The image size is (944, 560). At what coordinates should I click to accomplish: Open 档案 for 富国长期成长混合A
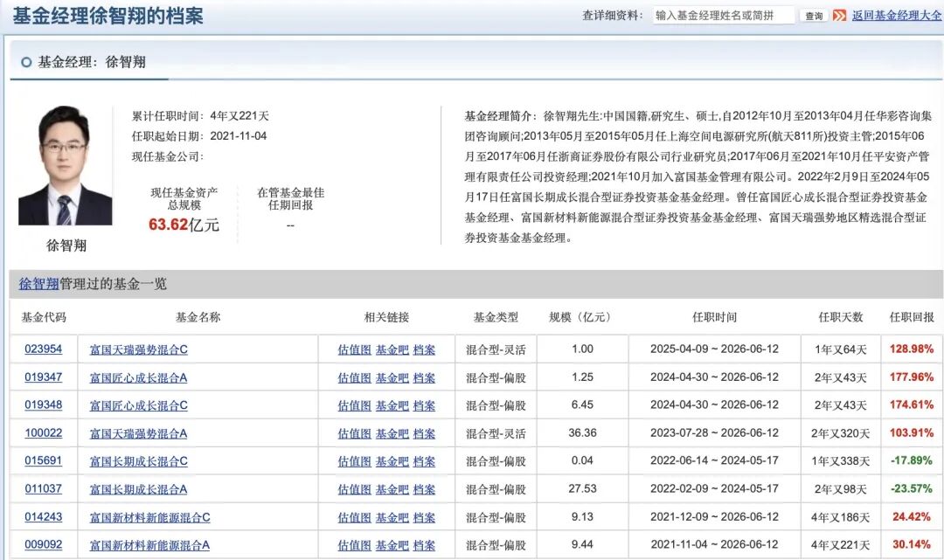pos(424,489)
